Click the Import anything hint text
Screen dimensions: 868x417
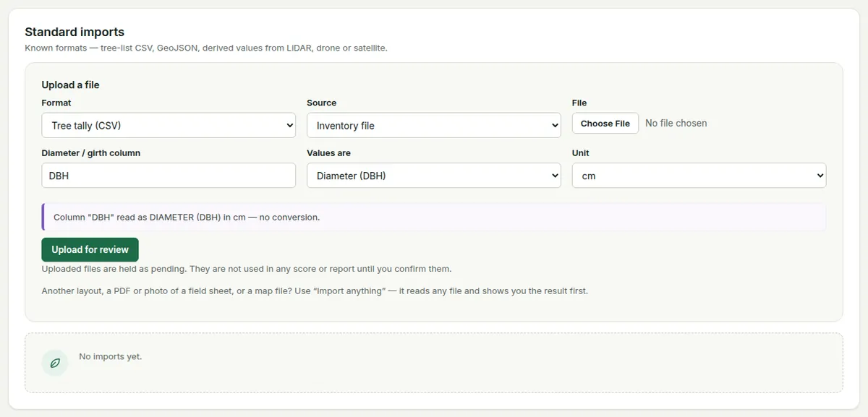[315, 291]
